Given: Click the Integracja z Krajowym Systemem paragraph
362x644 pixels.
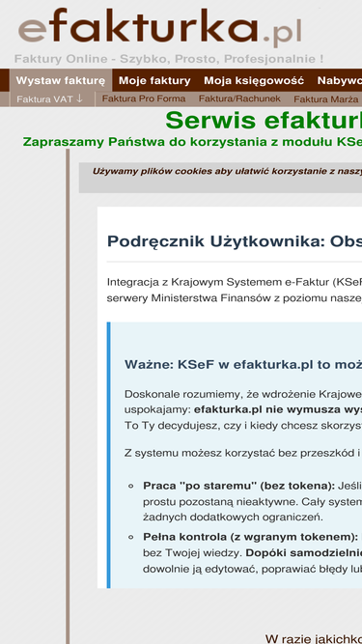Looking at the screenshot, I should coord(235,290).
